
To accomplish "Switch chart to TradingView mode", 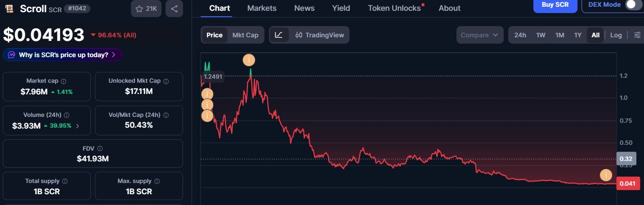I will coord(320,35).
